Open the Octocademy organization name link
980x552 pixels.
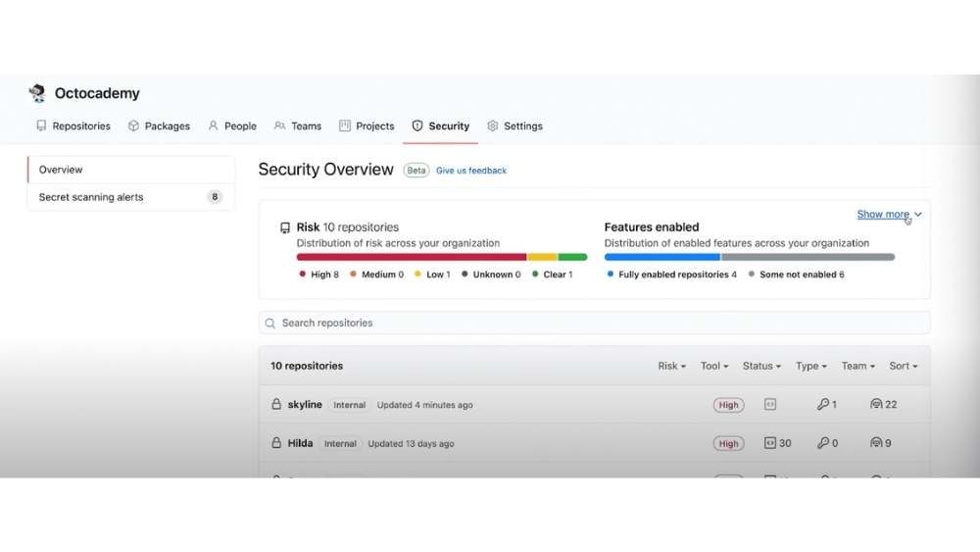(x=97, y=93)
